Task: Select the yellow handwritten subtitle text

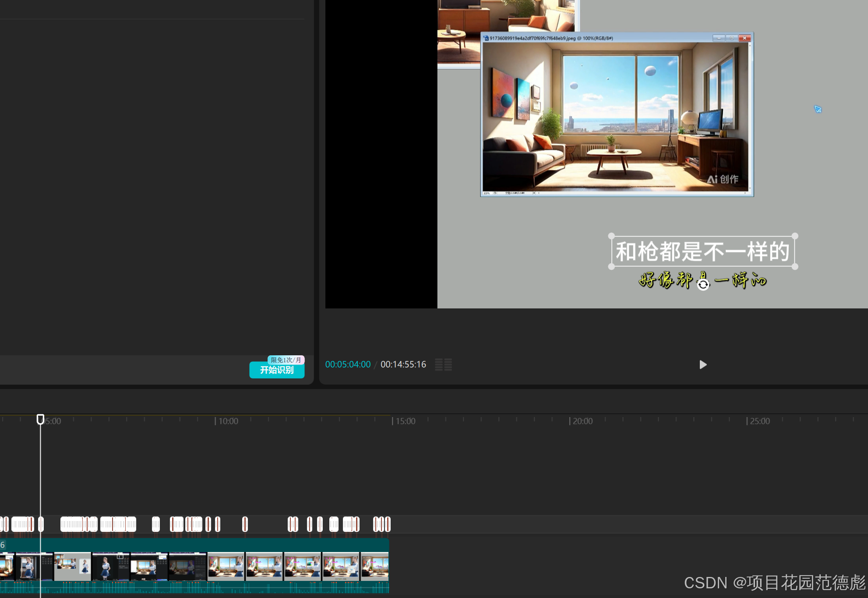Action: [702, 280]
